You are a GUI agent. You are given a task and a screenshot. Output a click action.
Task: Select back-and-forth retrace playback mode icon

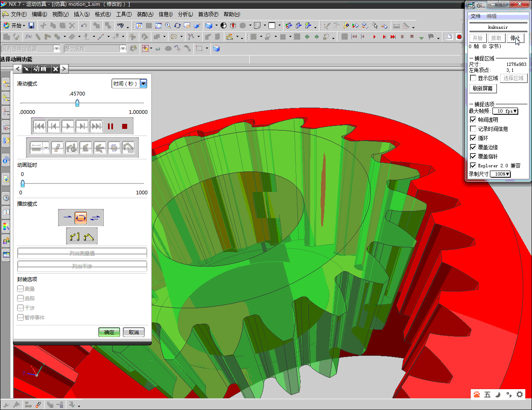[x=95, y=217]
